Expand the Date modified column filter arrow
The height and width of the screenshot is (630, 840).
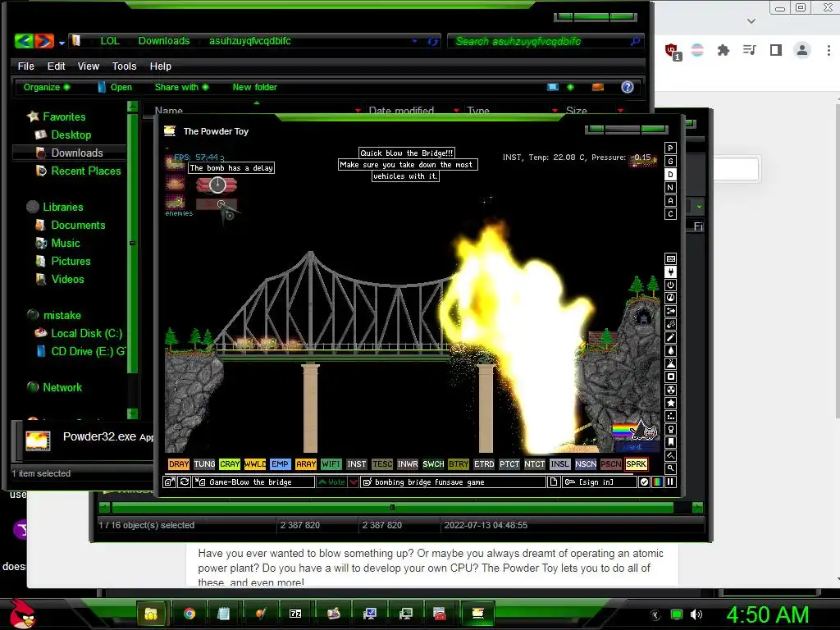pyautogui.click(x=456, y=111)
